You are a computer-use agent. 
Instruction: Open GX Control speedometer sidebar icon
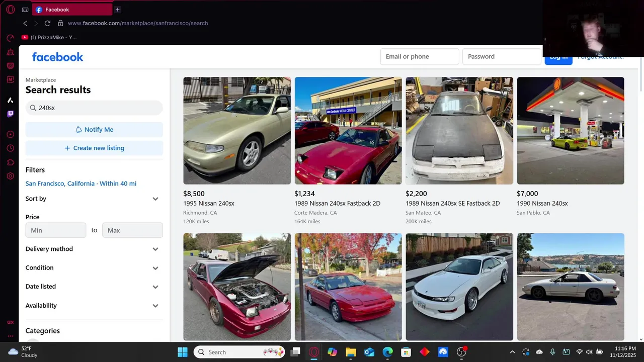(10, 38)
